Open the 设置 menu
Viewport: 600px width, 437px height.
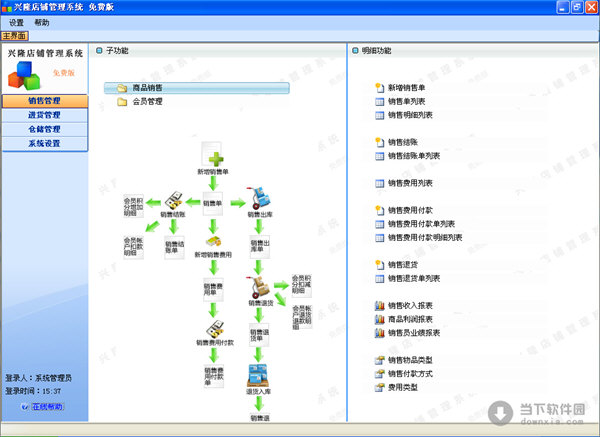(17, 22)
